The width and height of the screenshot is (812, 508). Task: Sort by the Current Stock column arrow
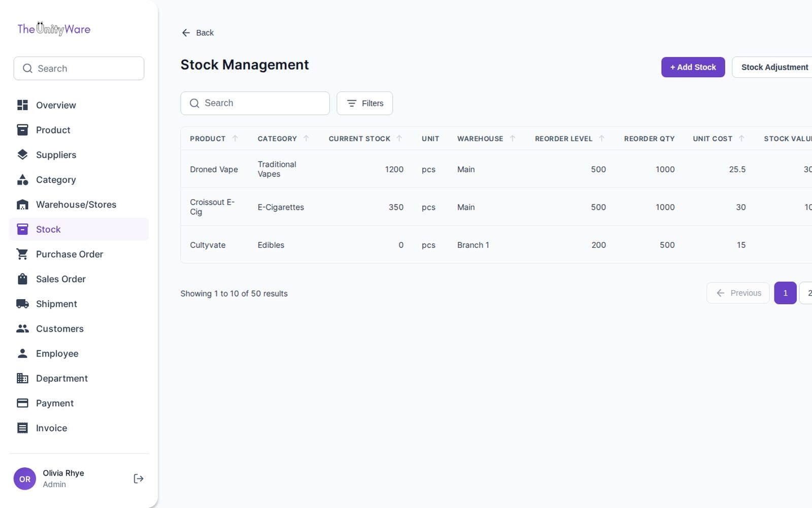coord(399,138)
